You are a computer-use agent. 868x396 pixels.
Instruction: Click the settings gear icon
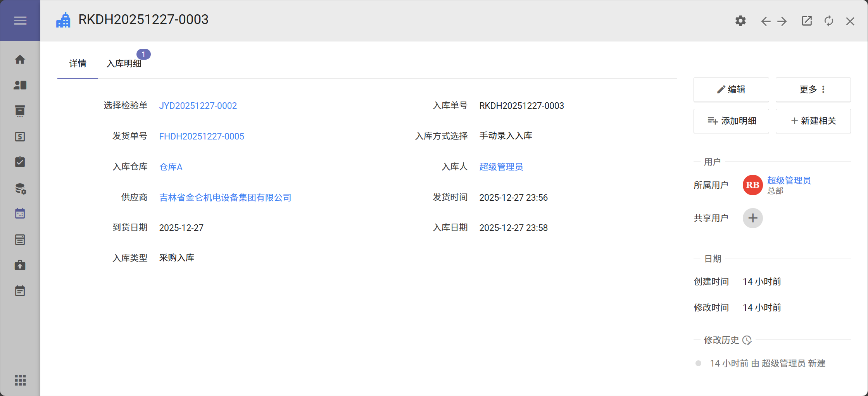coord(740,21)
